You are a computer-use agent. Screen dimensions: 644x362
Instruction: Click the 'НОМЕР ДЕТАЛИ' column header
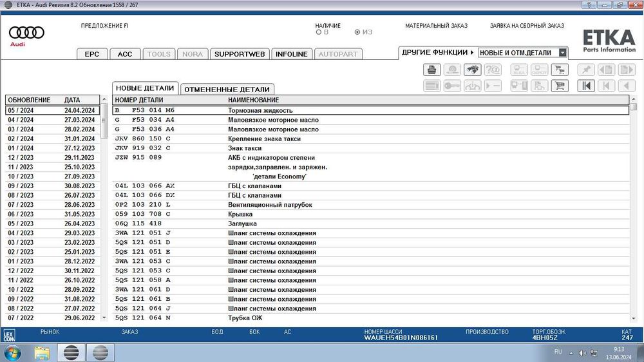coord(139,100)
